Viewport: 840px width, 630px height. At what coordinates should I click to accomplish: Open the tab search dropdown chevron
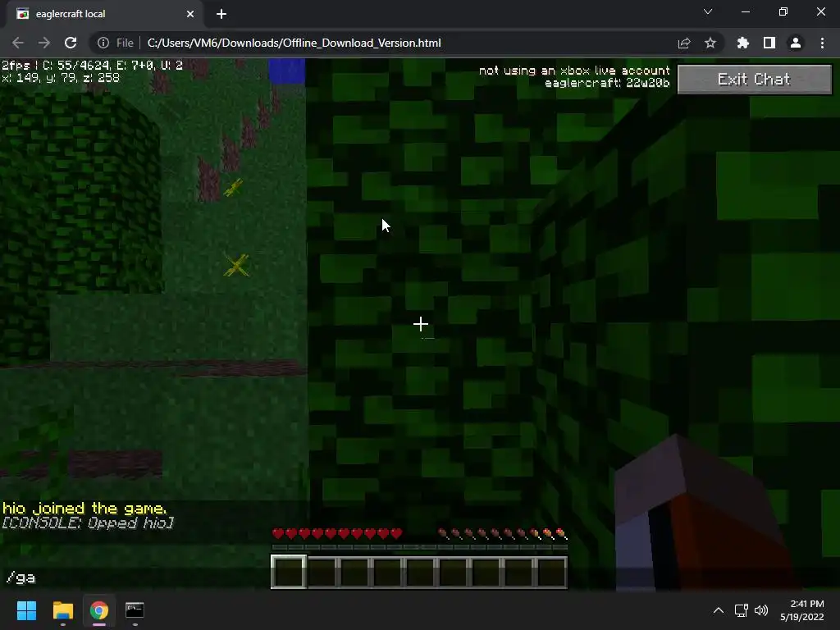point(708,11)
